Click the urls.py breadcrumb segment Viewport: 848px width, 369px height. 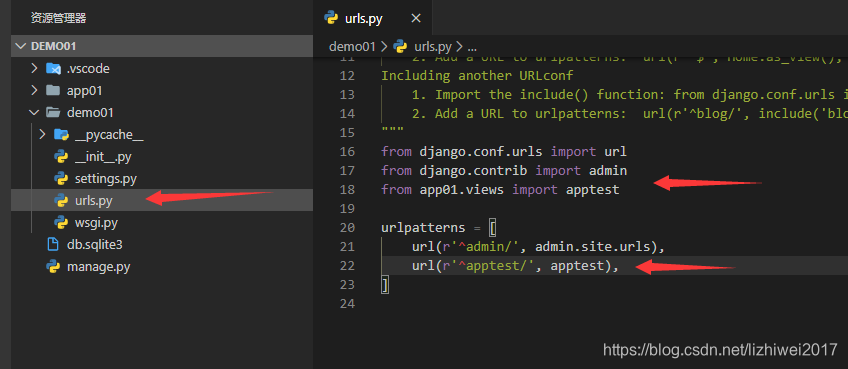[x=433, y=47]
